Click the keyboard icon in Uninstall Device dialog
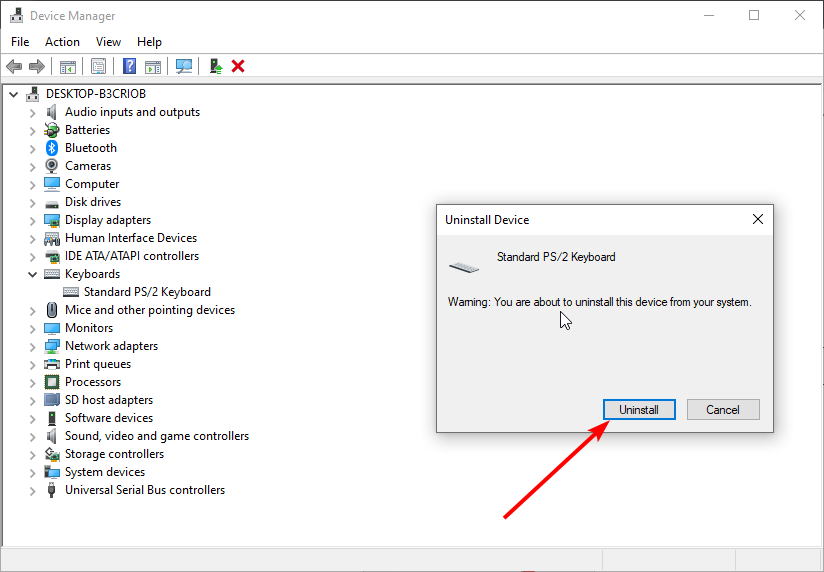 [464, 267]
